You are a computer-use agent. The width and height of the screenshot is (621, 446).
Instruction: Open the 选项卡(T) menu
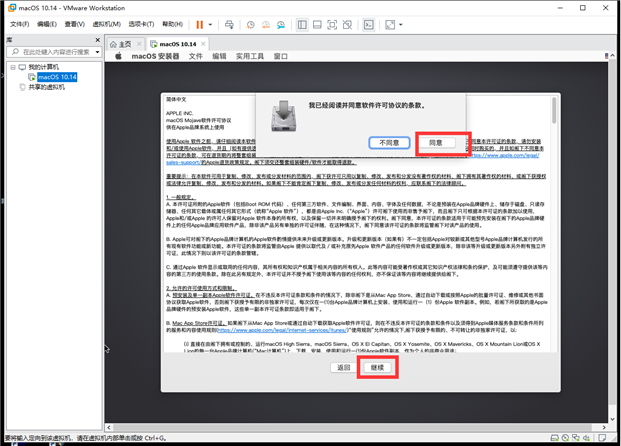pos(141,24)
